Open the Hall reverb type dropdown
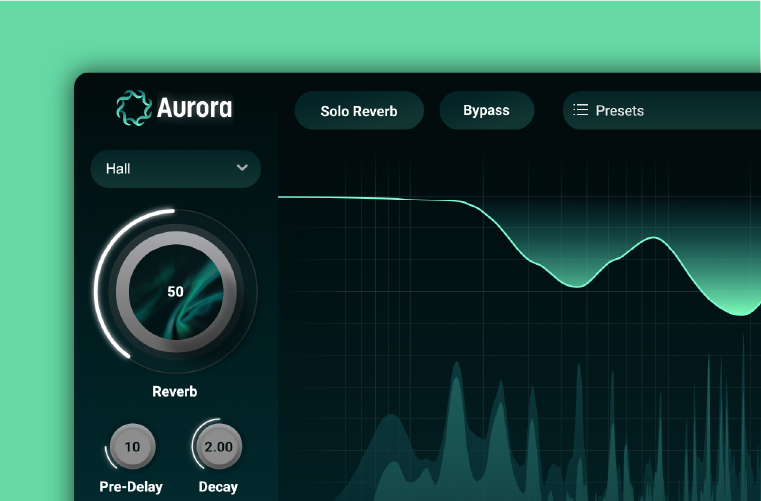 175,168
